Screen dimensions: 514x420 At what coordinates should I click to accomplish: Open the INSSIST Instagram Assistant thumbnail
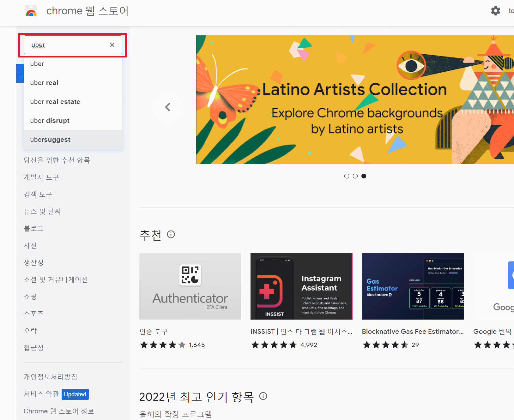[x=301, y=286]
